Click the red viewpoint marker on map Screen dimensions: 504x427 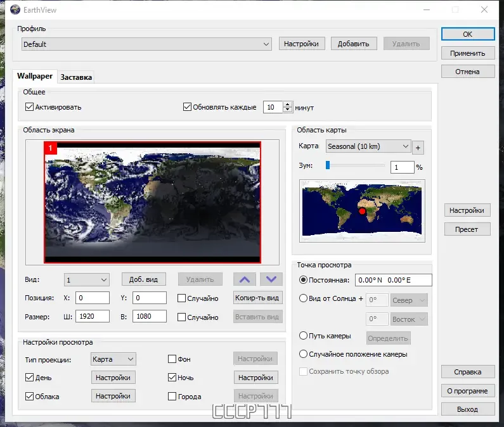[362, 211]
